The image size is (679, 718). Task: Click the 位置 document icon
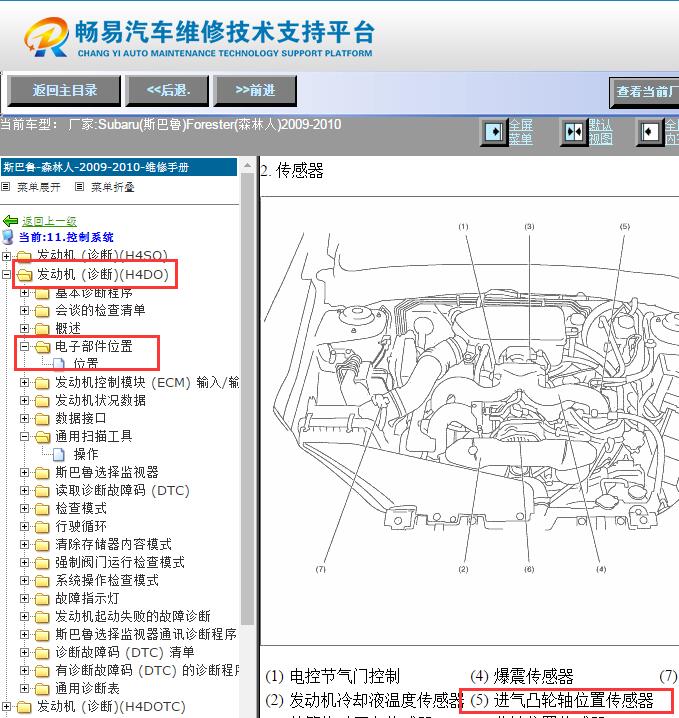[x=59, y=364]
